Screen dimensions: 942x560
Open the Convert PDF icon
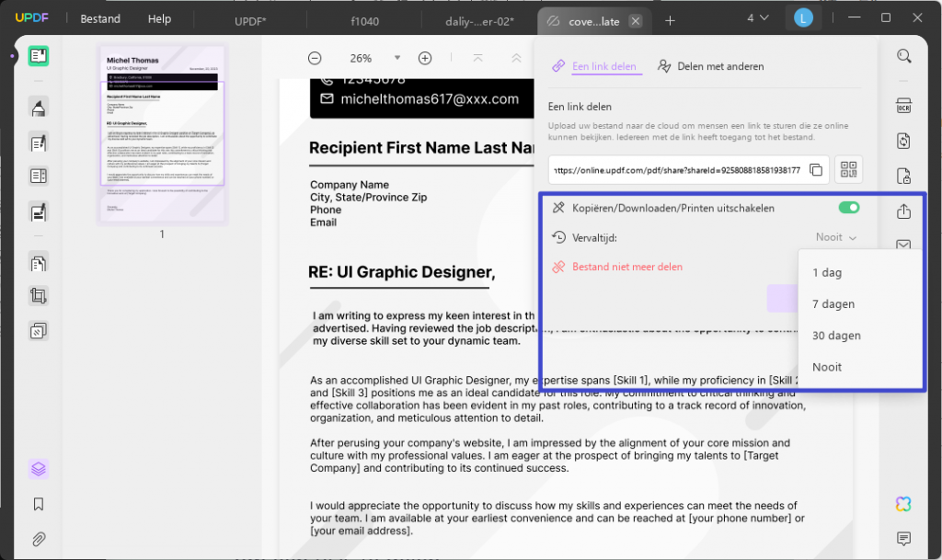tap(903, 141)
